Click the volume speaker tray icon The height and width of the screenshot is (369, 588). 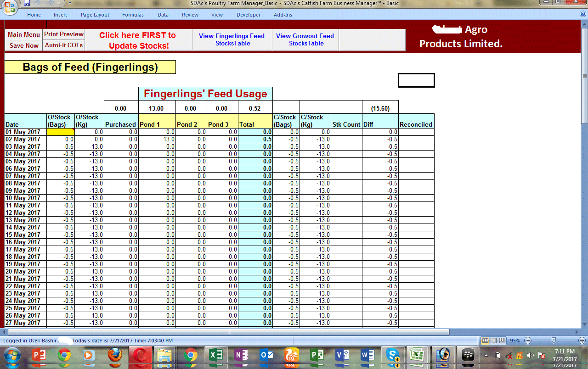(531, 356)
